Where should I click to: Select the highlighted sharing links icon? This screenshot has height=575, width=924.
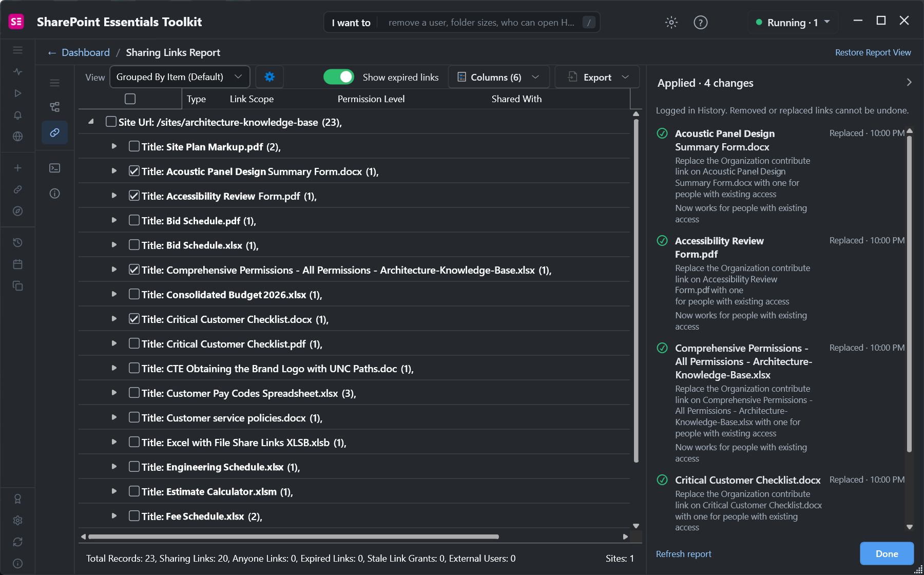[x=55, y=132]
